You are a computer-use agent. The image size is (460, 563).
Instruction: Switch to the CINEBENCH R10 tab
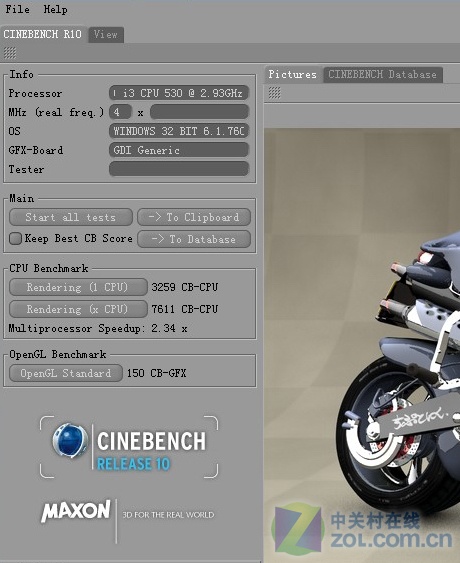pyautogui.click(x=43, y=34)
